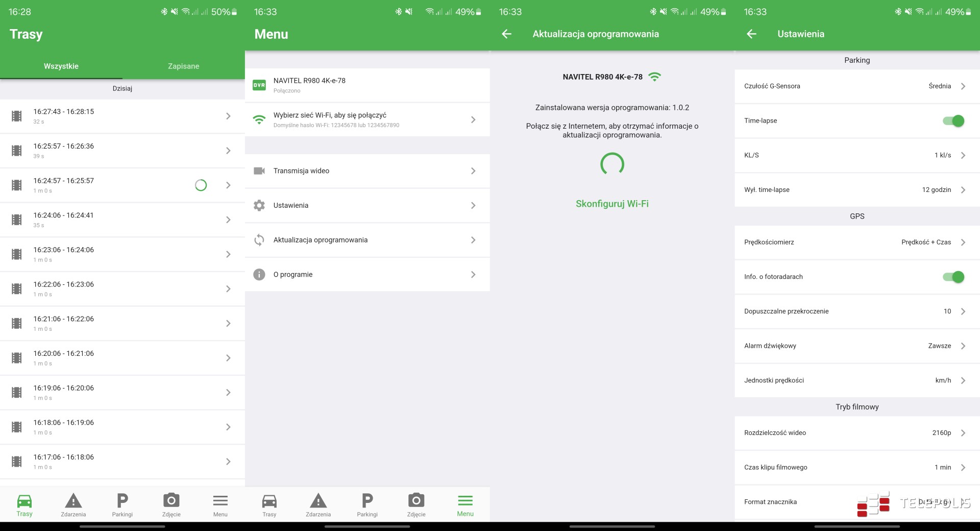This screenshot has height=531, width=980.
Task: Switch to the Zapisane tab
Action: coord(183,66)
